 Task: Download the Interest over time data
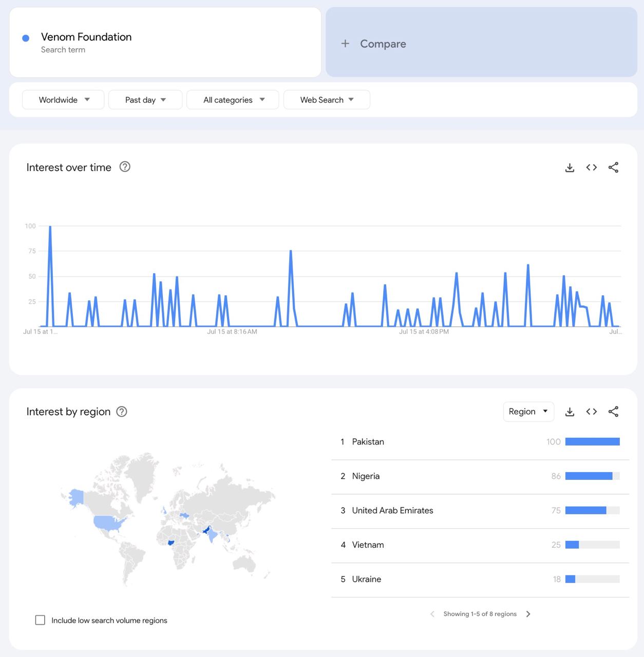coord(570,168)
